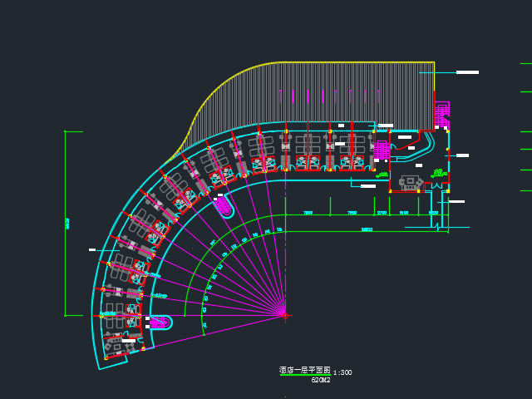Select the magenta stair block beside the lobby
The height and width of the screenshot is (399, 532).
[x=382, y=150]
